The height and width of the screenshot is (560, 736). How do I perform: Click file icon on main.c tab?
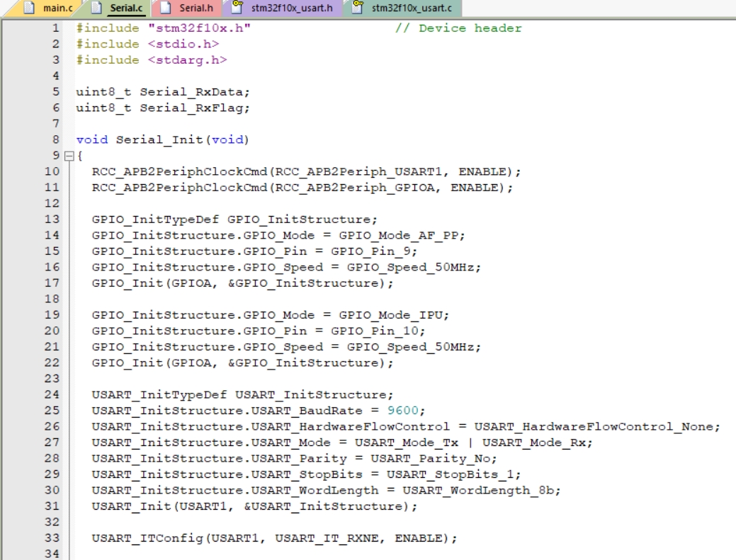(29, 8)
